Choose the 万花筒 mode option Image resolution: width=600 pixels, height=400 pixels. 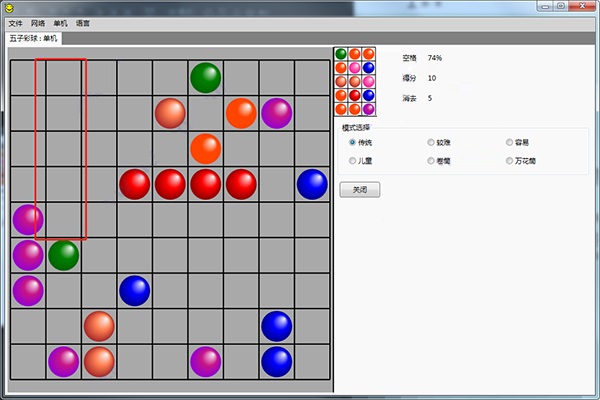click(510, 160)
